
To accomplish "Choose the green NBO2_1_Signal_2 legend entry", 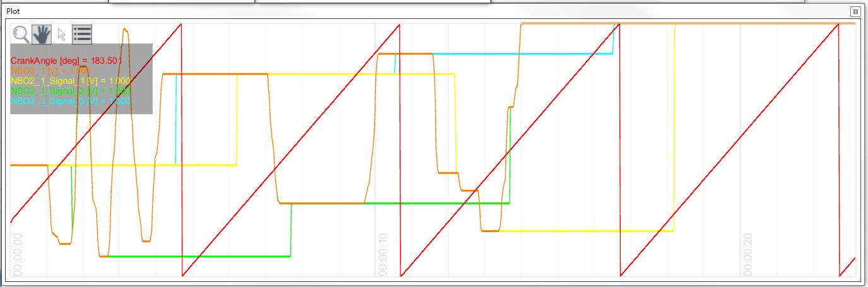I will pos(70,91).
